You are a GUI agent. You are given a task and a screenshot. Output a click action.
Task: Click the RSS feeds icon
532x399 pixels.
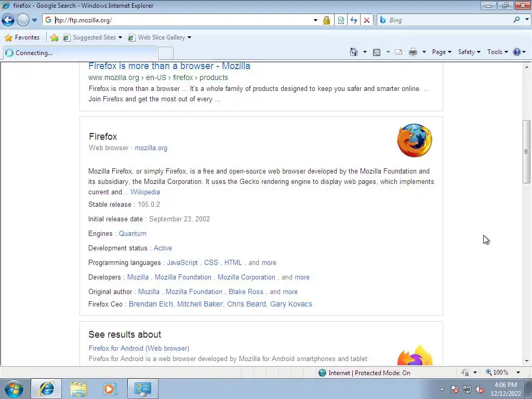377,52
